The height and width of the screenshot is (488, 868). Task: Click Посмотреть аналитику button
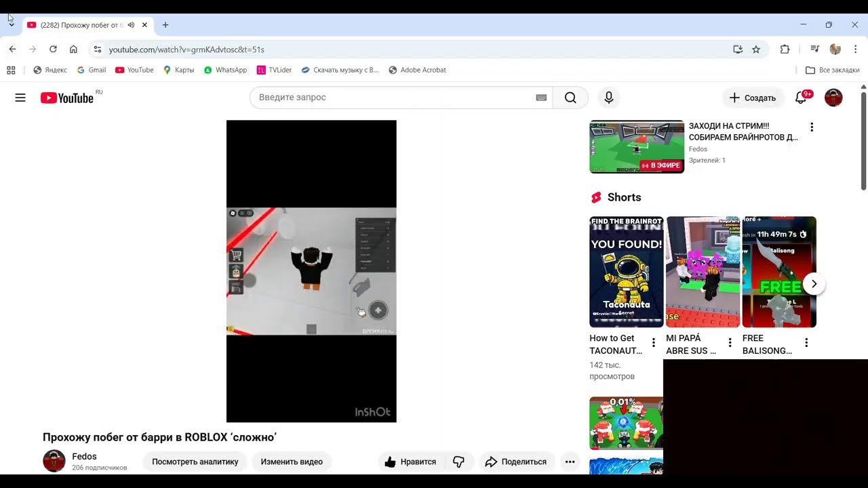[x=195, y=462]
